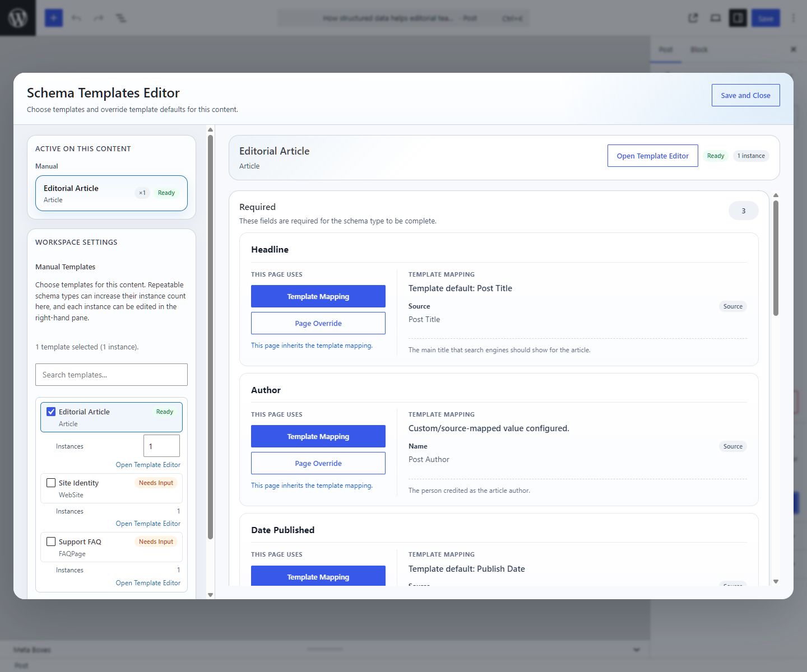Click the "1 template selected (1 instance)." text
The width and height of the screenshot is (807, 672).
coord(87,347)
